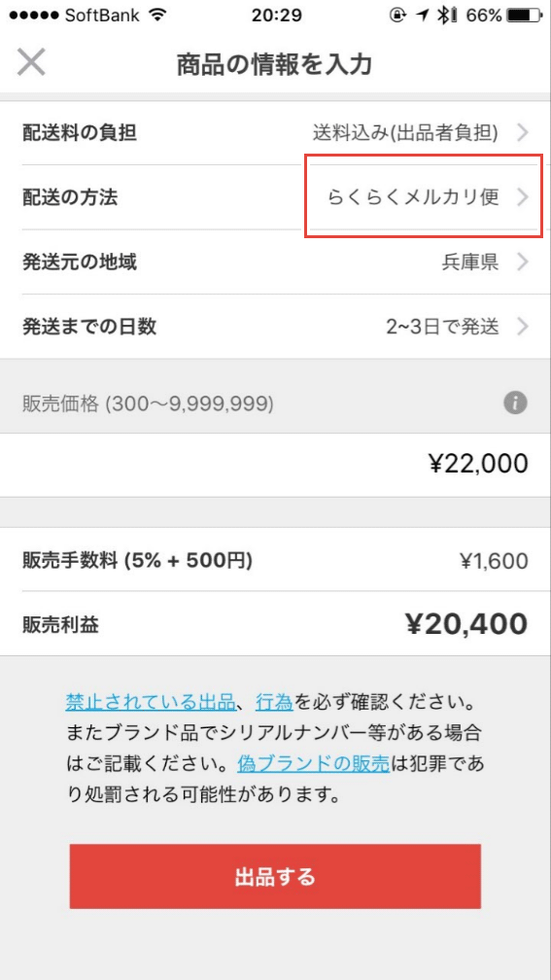551x980 pixels.
Task: Change 兵庫県 shipping origin
Action: pyautogui.click(x=469, y=262)
